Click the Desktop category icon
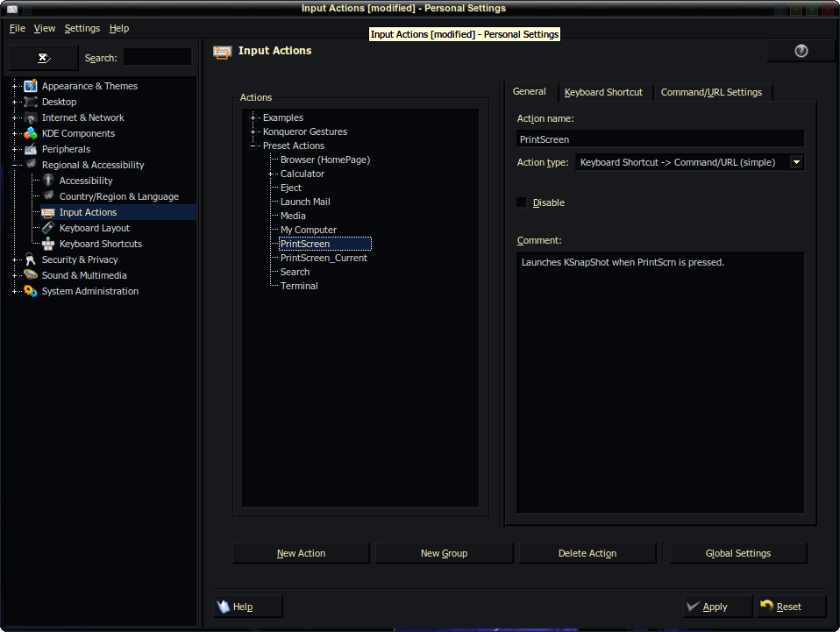Image resolution: width=840 pixels, height=632 pixels. click(31, 102)
